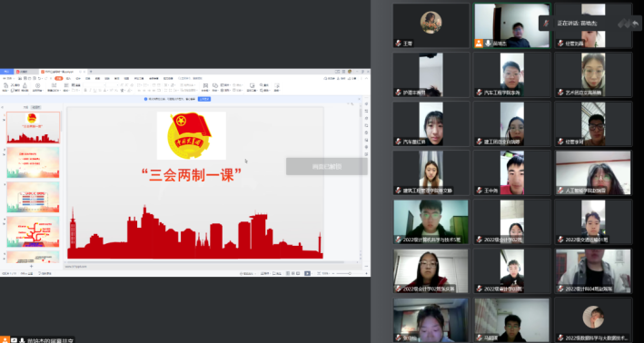Image resolution: width=644 pixels, height=343 pixels.
Task: Click muted mic on 2022级数据科学与大数据技术 tile
Action: (560, 338)
